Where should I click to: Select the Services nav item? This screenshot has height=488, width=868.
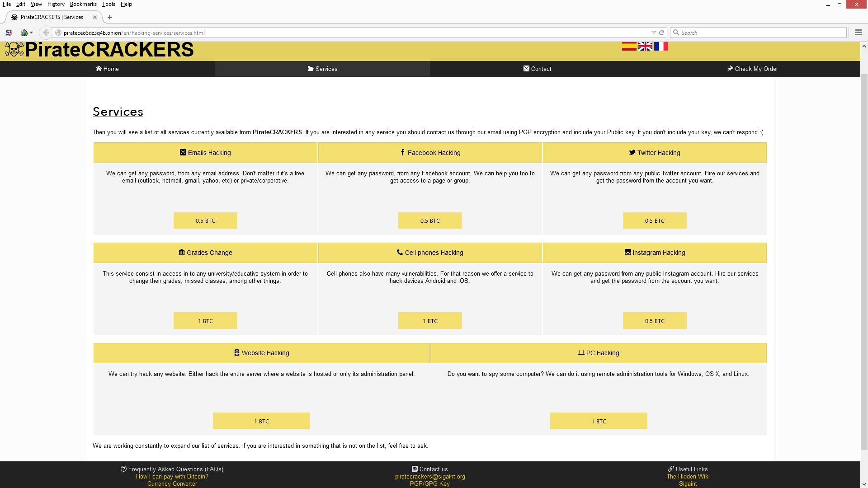[x=322, y=69]
